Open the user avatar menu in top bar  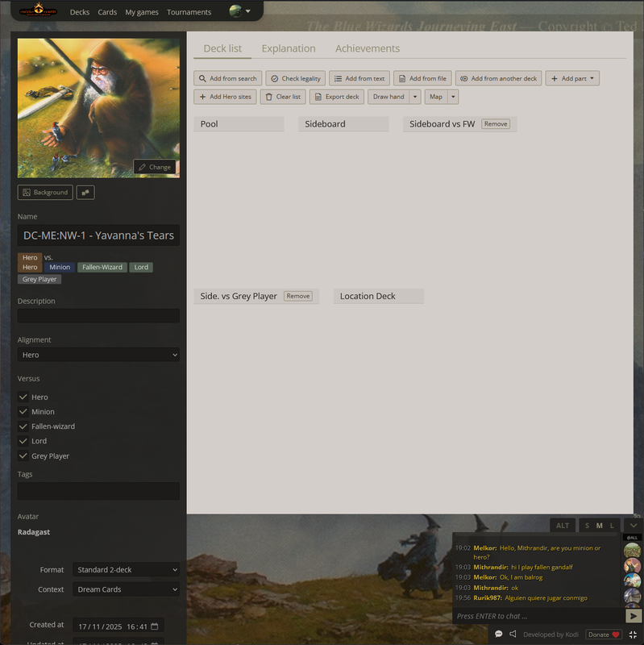point(239,11)
